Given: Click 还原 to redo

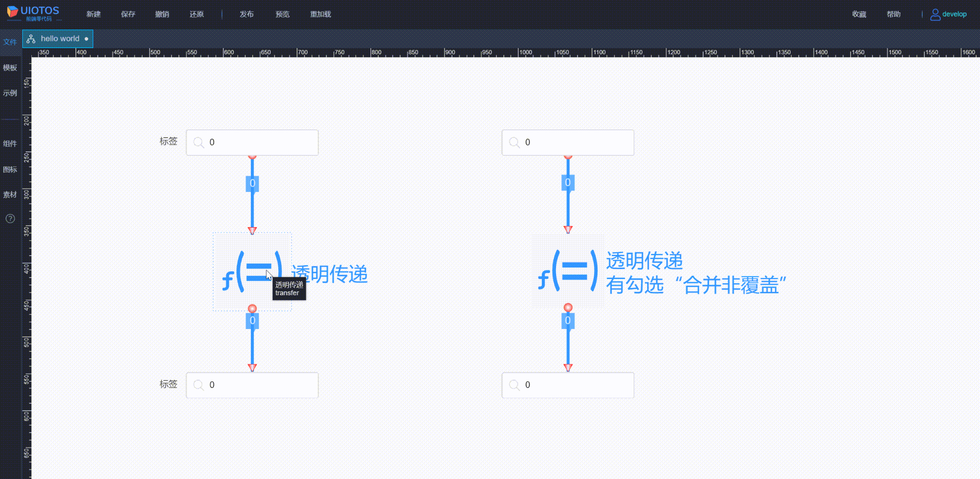Looking at the screenshot, I should tap(196, 14).
